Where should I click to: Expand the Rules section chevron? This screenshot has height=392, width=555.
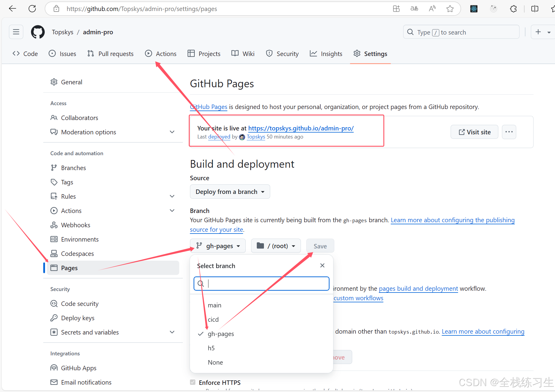point(172,196)
